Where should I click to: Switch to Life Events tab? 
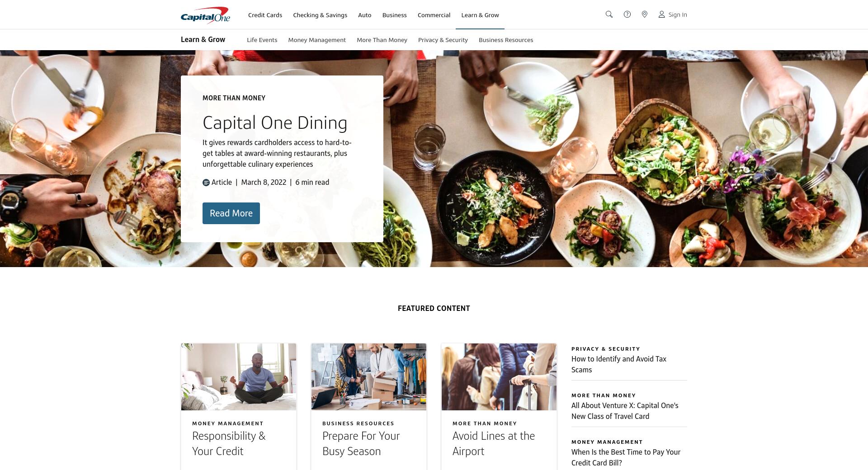(x=262, y=40)
